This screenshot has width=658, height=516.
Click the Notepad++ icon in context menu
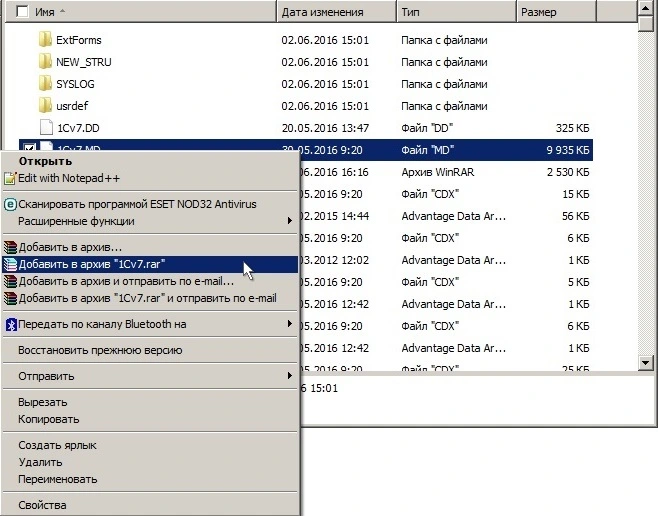tap(10, 178)
